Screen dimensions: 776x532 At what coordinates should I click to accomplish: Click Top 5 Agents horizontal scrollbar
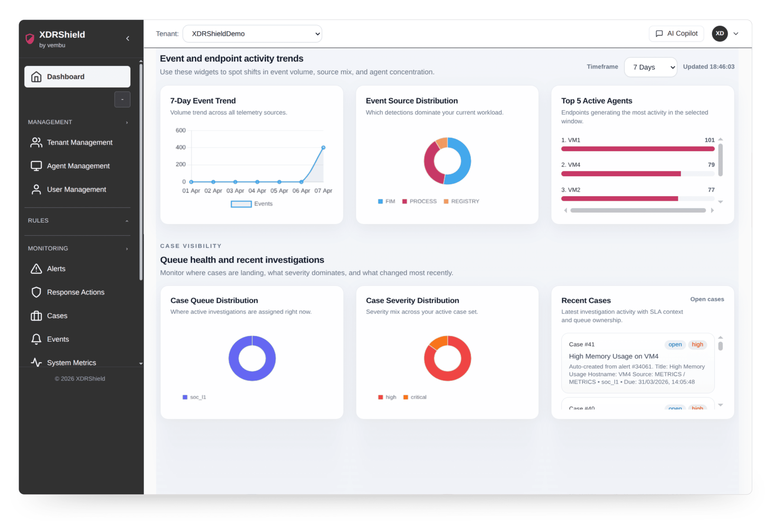(x=638, y=211)
